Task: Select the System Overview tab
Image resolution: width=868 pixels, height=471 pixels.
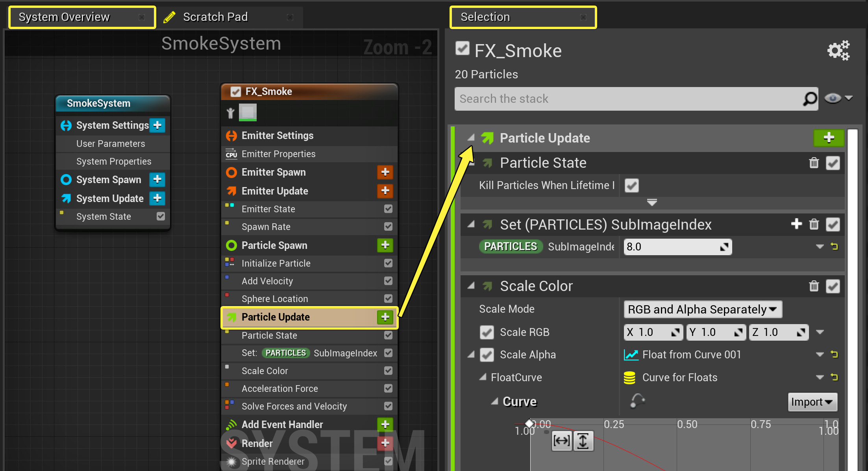Action: pyautogui.click(x=64, y=17)
